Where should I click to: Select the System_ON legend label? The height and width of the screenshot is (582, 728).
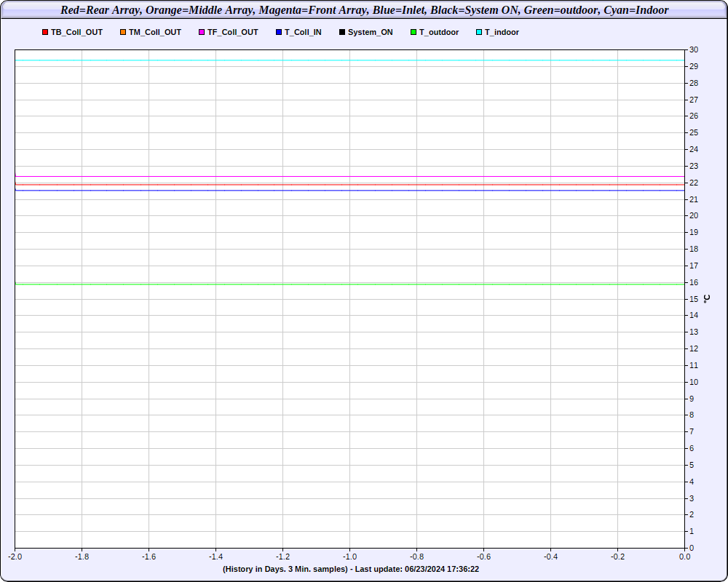pyautogui.click(x=370, y=33)
